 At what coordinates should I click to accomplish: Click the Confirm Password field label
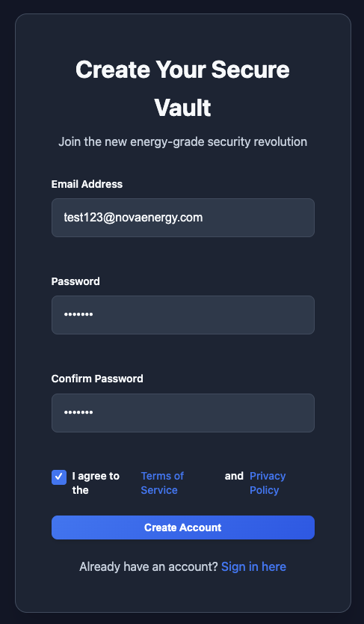[x=97, y=379]
